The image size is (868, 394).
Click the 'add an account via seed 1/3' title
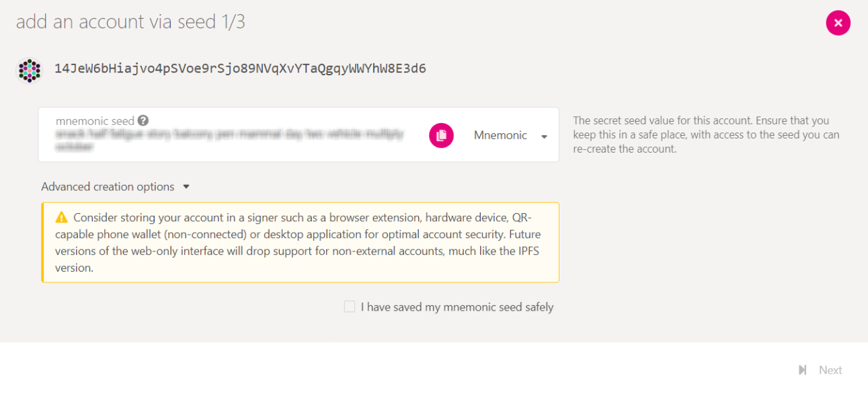point(130,21)
